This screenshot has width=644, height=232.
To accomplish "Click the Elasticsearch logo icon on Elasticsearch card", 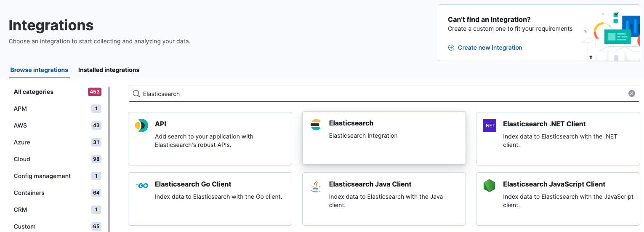I will pyautogui.click(x=316, y=125).
